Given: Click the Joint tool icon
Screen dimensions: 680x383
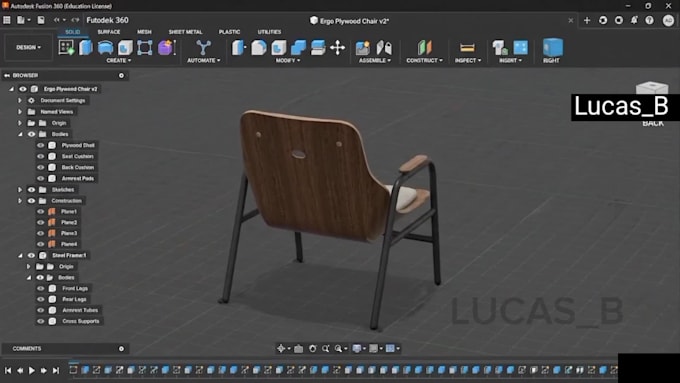Looking at the screenshot, I should pyautogui.click(x=384, y=48).
